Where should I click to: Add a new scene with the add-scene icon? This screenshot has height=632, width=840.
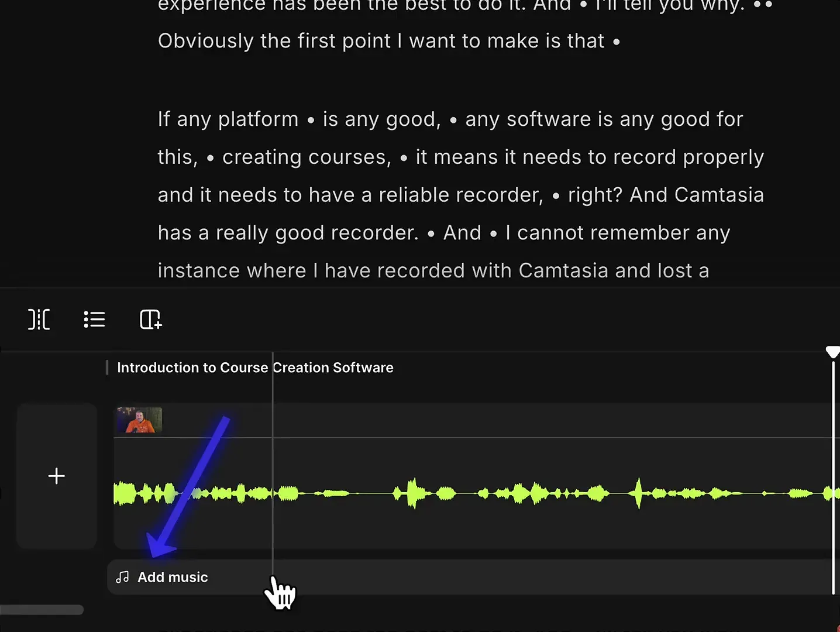[x=151, y=320]
